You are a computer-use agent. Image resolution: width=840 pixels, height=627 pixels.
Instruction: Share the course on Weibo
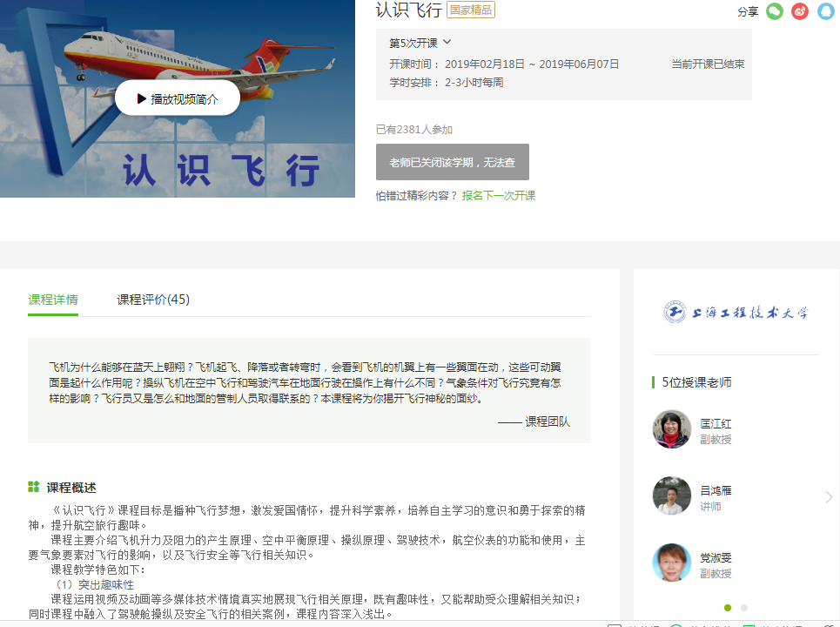click(x=800, y=11)
